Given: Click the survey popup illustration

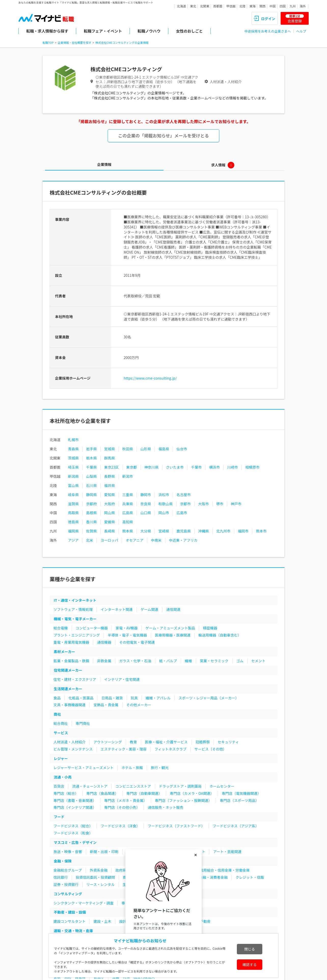Looking at the screenshot, I should tap(167, 882).
